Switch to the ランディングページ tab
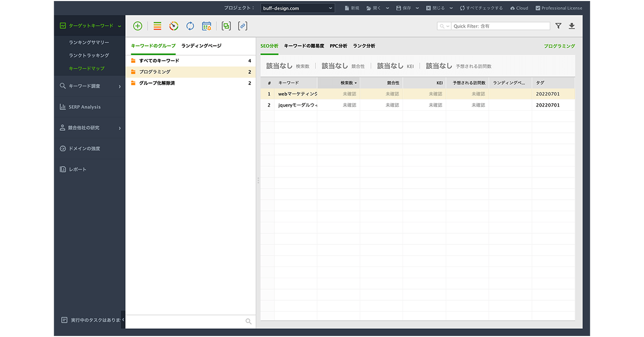Image resolution: width=644 pixels, height=337 pixels. coord(201,46)
